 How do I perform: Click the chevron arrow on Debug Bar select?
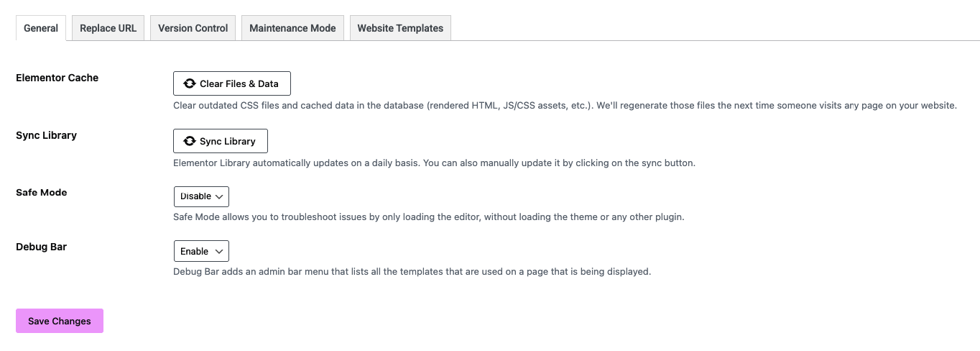(x=219, y=251)
